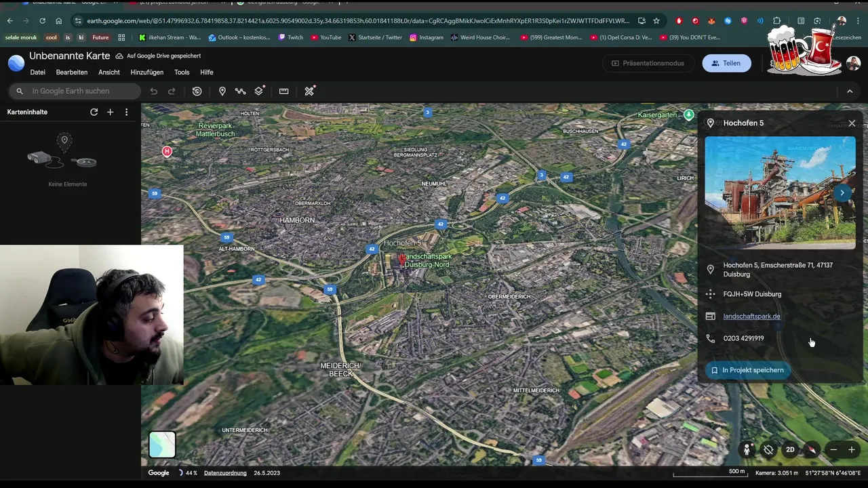Open the Karteninhalte three-dot menu
Viewport: 868px width, 488px height.
pos(126,112)
